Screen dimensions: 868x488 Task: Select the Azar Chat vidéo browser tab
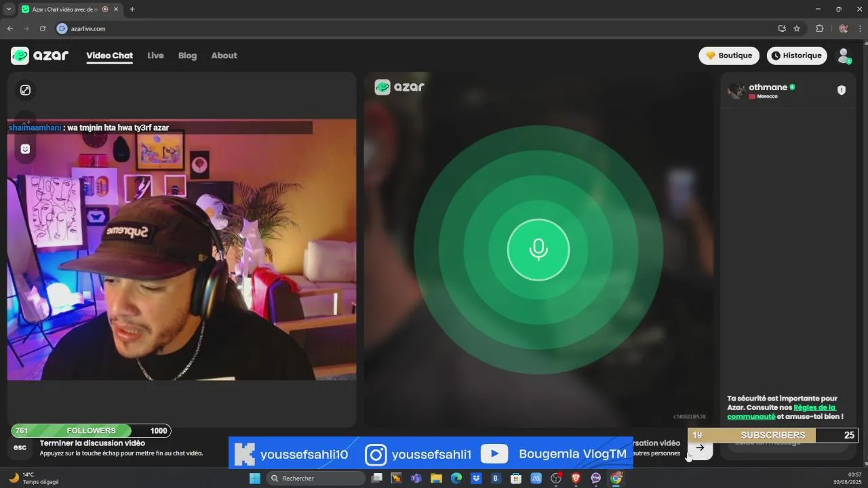click(x=70, y=9)
